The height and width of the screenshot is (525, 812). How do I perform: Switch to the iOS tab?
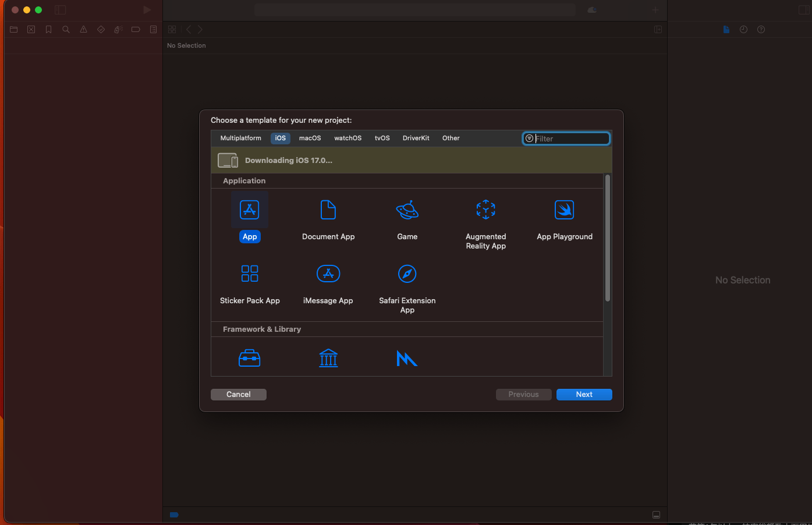tap(281, 139)
